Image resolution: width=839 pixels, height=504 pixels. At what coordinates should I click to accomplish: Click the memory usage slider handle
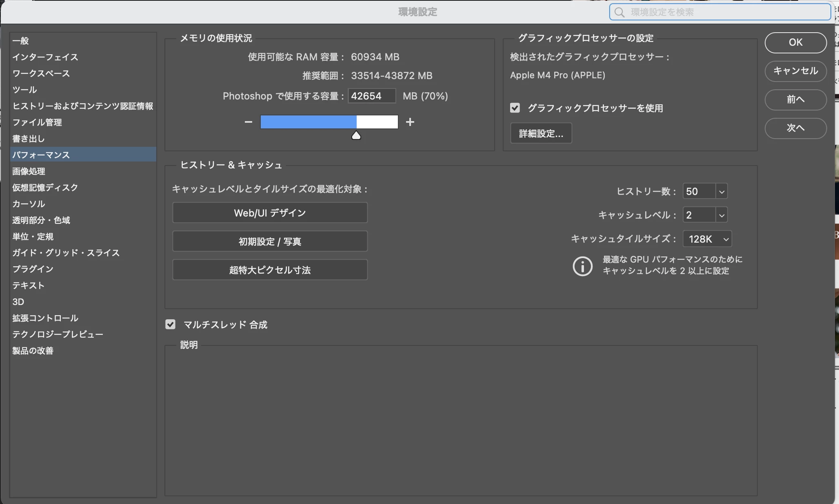[356, 136]
